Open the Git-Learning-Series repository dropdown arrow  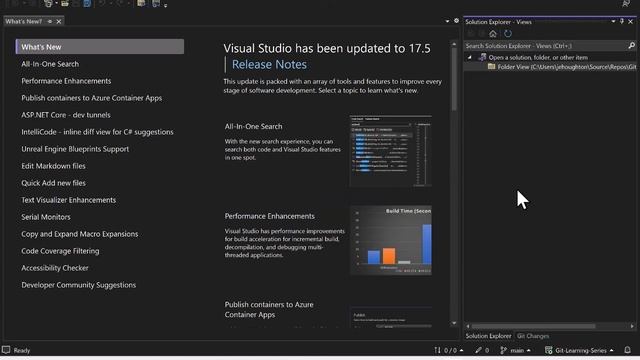tap(611, 350)
